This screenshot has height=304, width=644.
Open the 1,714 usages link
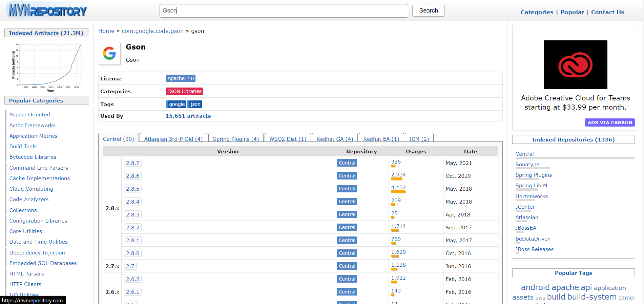tap(398, 226)
